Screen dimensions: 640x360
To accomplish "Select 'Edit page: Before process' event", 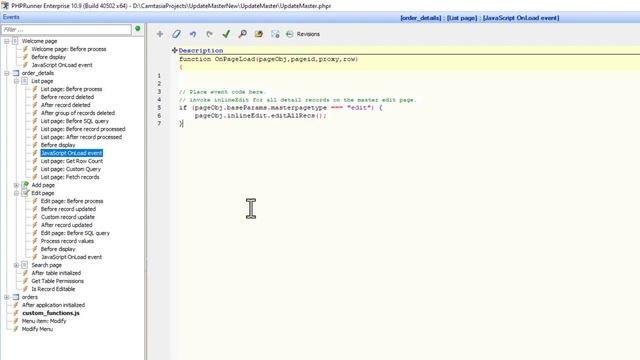I will point(72,201).
